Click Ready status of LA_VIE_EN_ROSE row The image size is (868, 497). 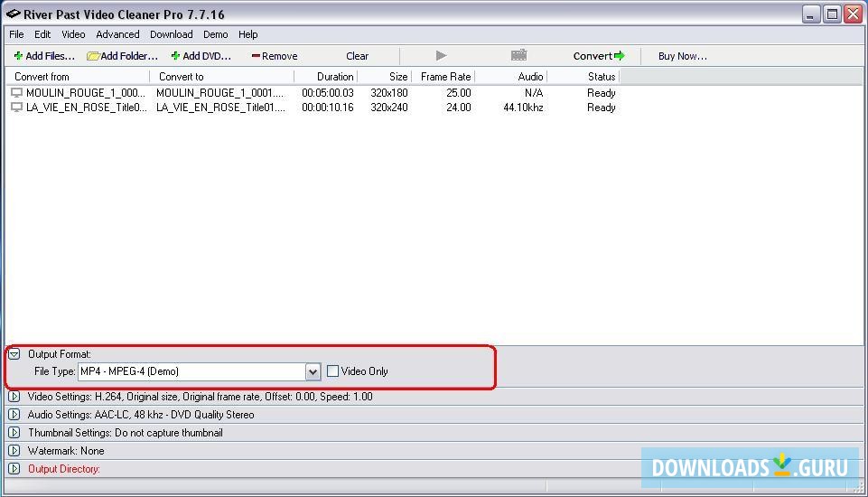(602, 107)
